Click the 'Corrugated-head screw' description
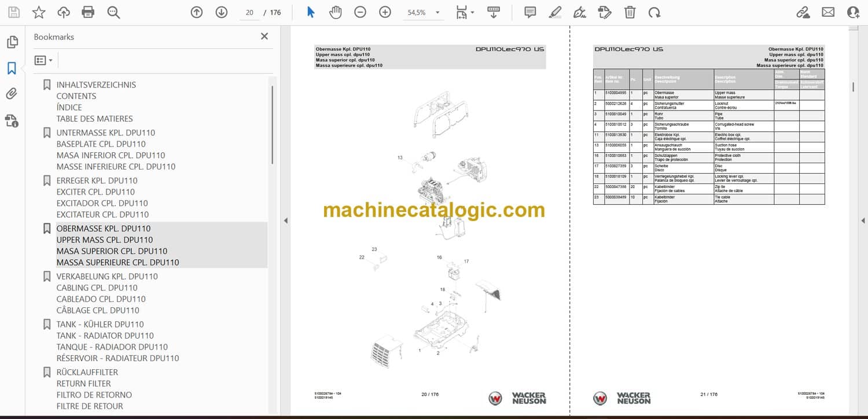Viewport: 868px width, 419px height. [x=734, y=124]
